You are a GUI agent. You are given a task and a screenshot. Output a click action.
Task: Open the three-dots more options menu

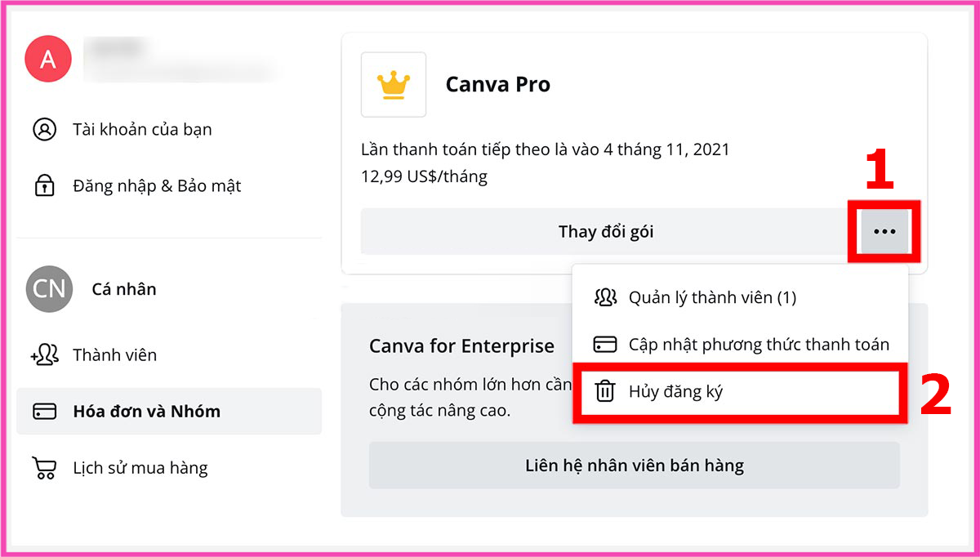(x=884, y=232)
